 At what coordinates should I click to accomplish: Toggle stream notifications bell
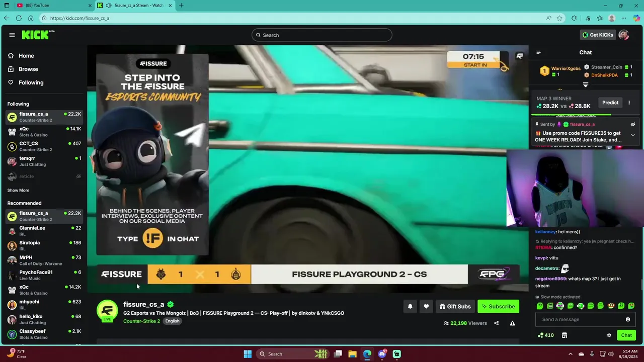(x=410, y=306)
